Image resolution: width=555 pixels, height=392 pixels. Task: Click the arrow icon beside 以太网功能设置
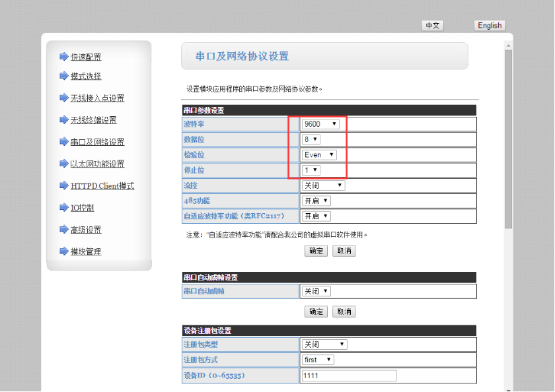click(x=63, y=164)
